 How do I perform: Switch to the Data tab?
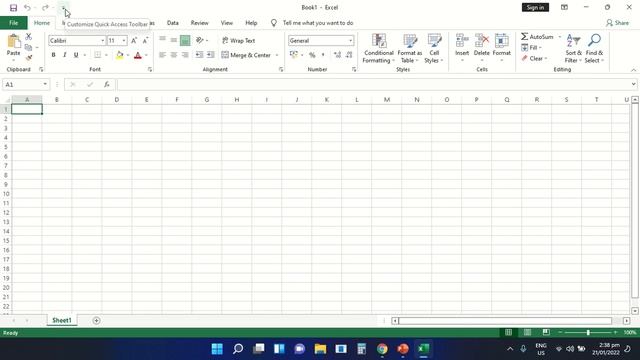[173, 23]
